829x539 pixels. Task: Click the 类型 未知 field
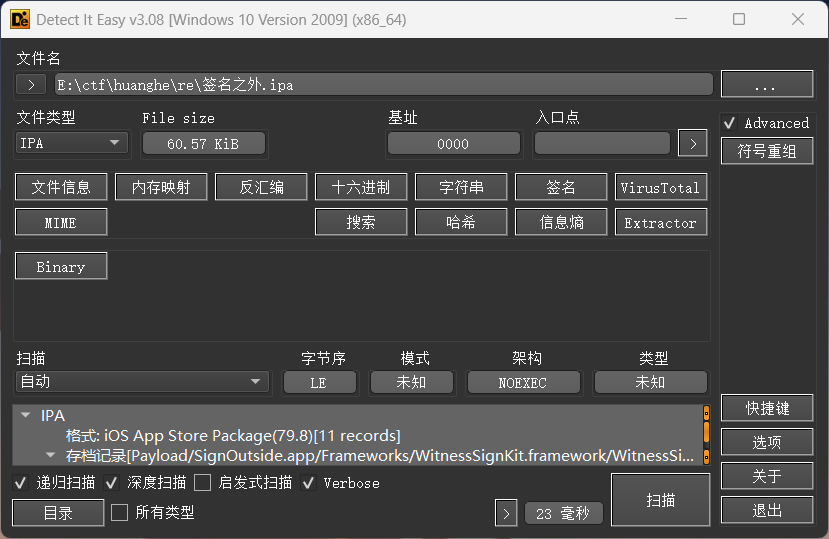pyautogui.click(x=650, y=382)
